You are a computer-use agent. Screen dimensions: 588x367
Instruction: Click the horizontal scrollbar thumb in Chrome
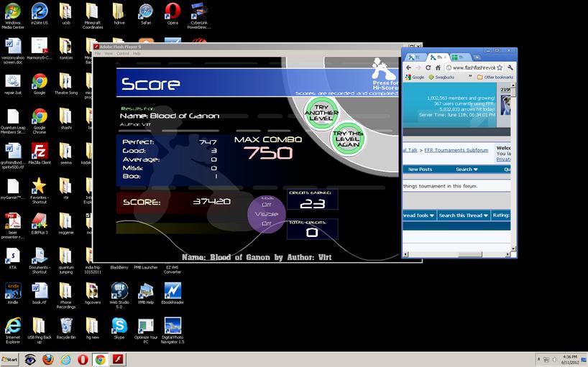[x=470, y=254]
